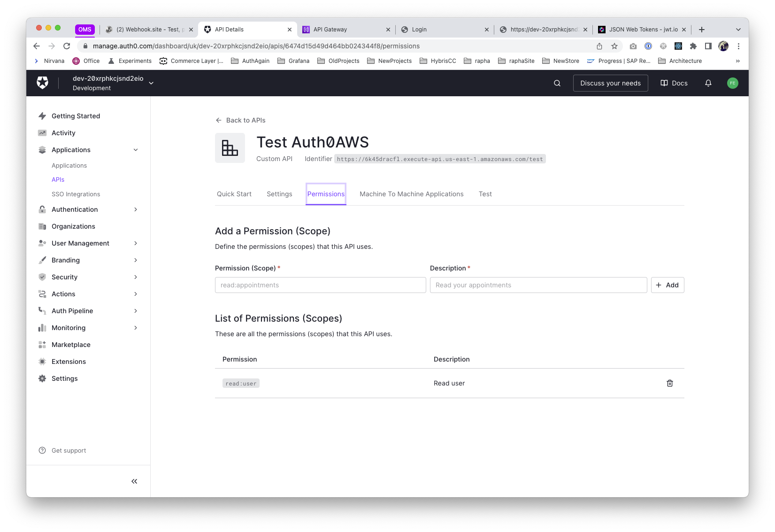Switch to the Machine To Machine Applications tab
This screenshot has width=775, height=532.
(411, 194)
